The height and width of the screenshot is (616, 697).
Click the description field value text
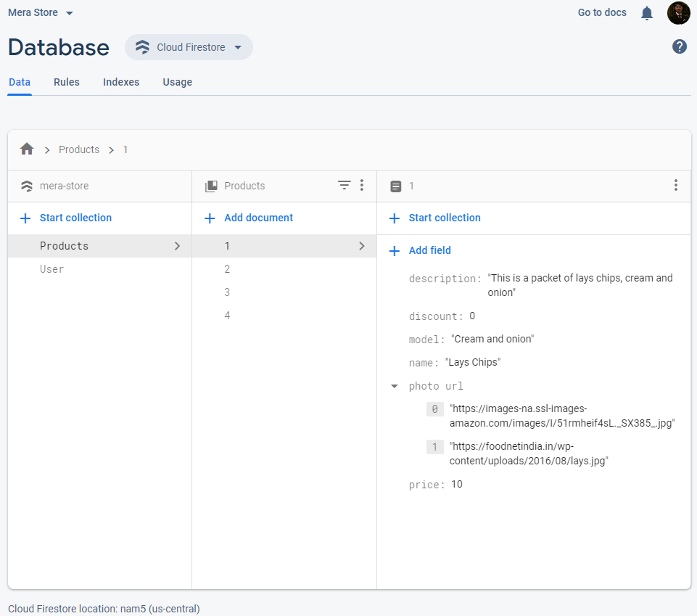click(580, 285)
